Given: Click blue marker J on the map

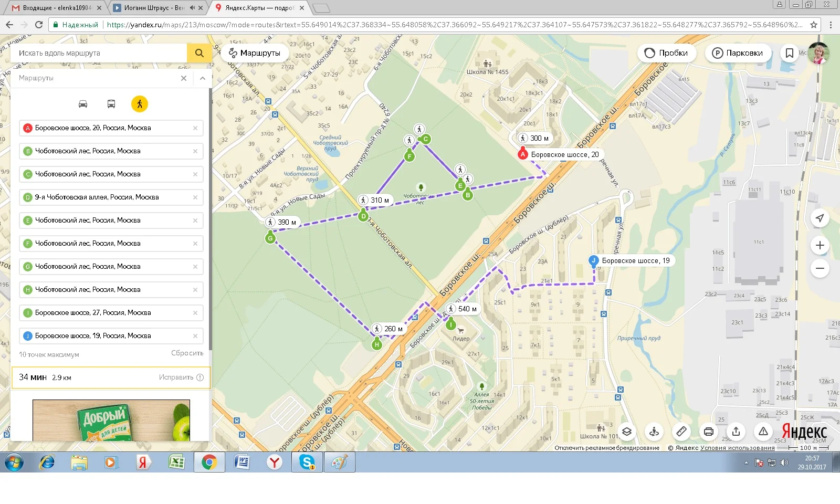Looking at the screenshot, I should point(594,260).
